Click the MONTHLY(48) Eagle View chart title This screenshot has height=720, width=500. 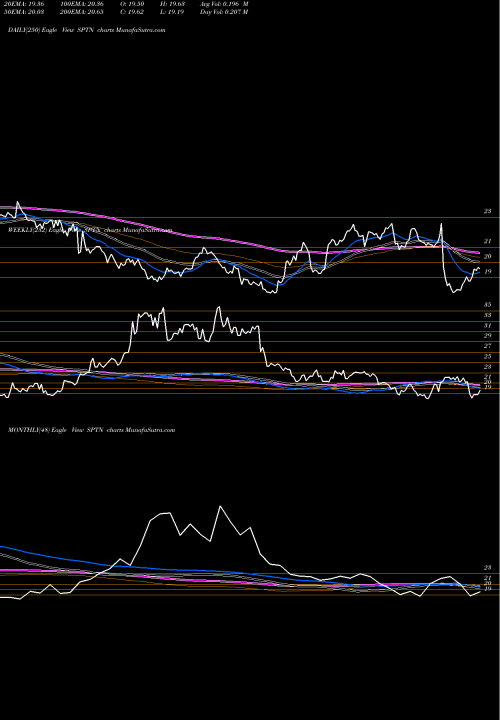coord(92,430)
